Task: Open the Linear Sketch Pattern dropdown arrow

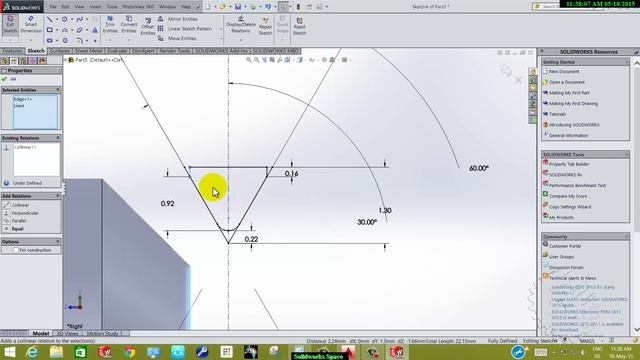Action: point(221,29)
